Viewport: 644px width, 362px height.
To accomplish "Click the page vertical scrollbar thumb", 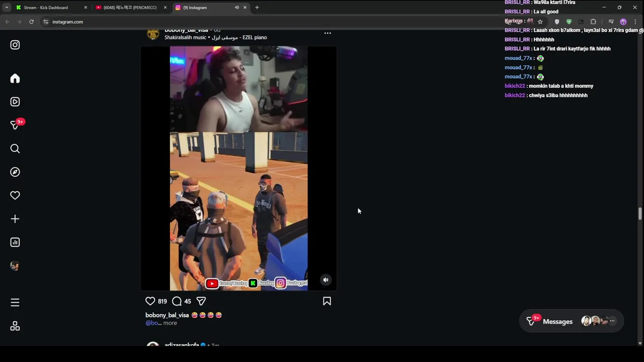I will [x=640, y=213].
